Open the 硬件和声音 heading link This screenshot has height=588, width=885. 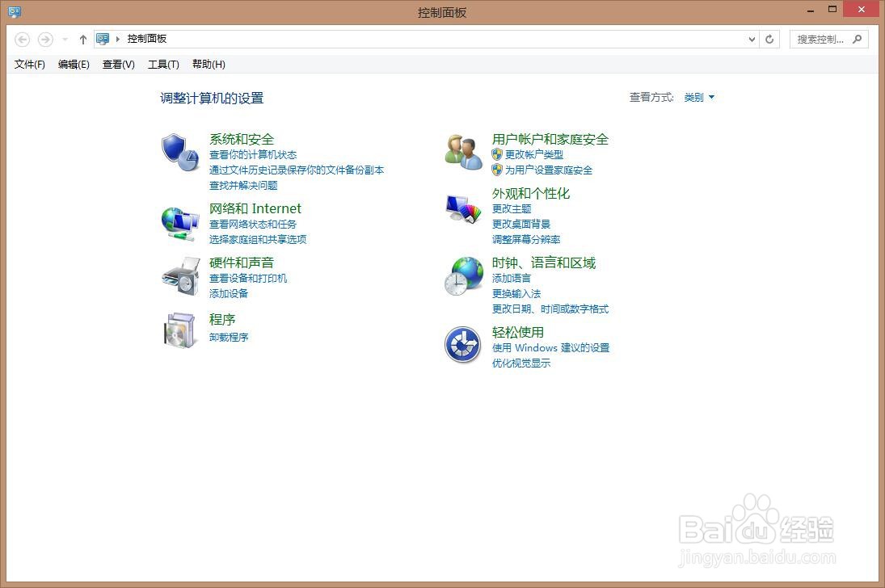tap(242, 262)
